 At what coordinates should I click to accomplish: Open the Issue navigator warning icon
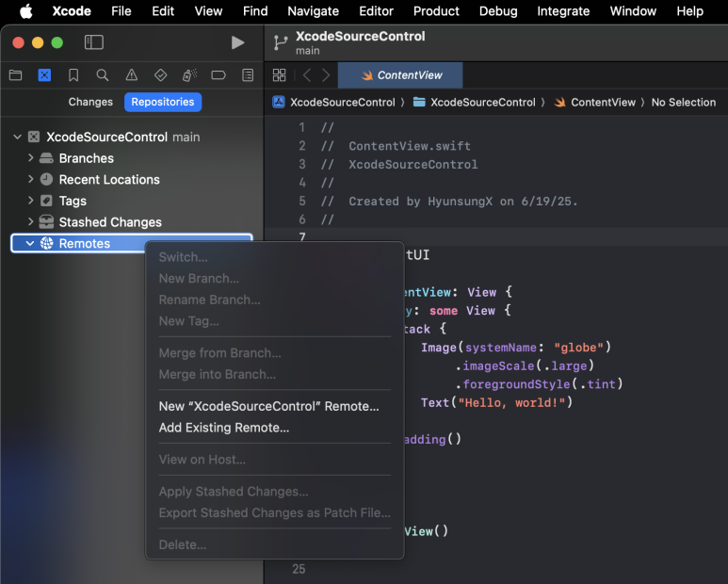(132, 74)
